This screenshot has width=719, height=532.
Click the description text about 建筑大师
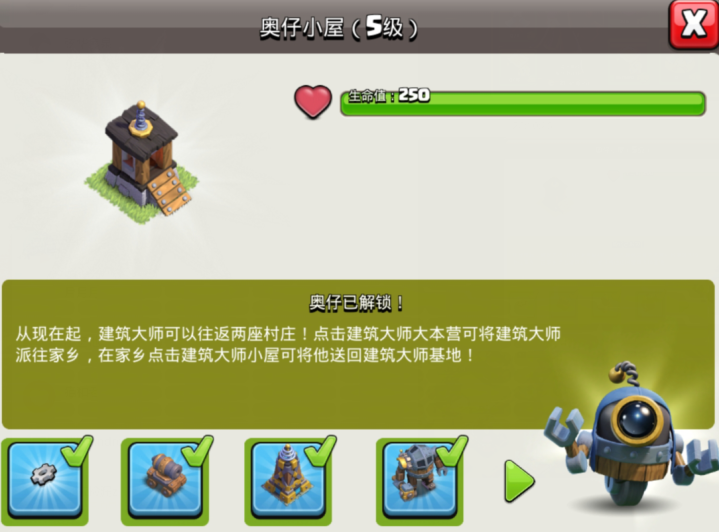pyautogui.click(x=288, y=344)
